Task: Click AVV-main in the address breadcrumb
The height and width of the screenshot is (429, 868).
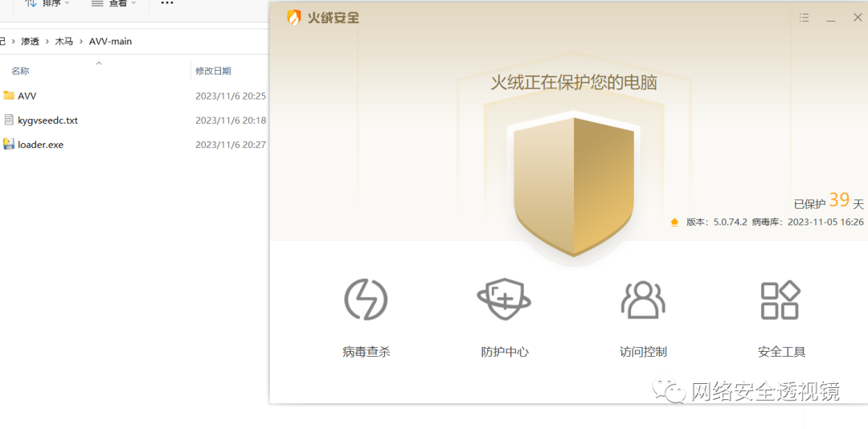Action: (111, 42)
